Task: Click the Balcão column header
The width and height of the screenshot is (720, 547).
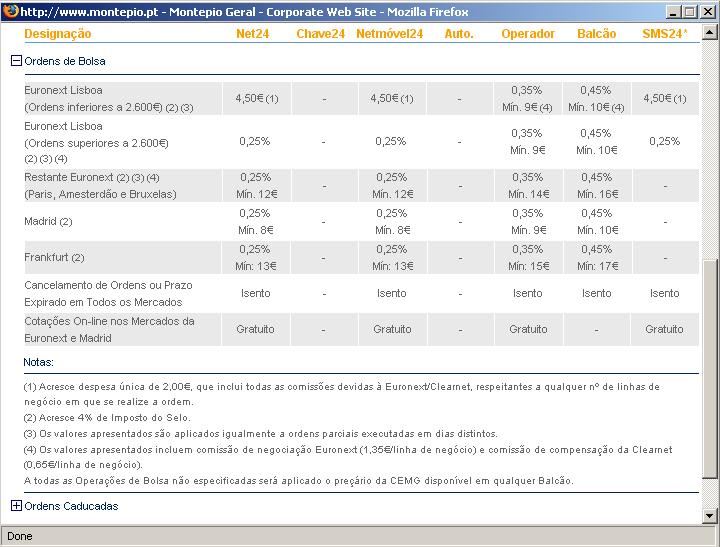Action: [596, 34]
